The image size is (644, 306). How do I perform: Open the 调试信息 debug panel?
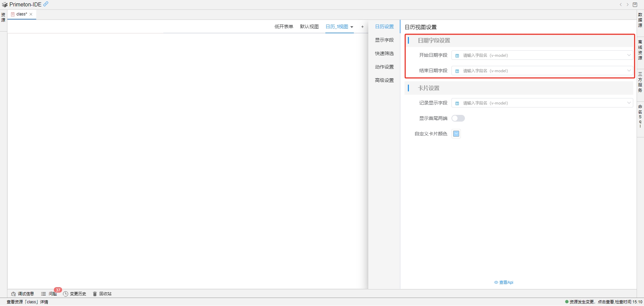click(22, 294)
